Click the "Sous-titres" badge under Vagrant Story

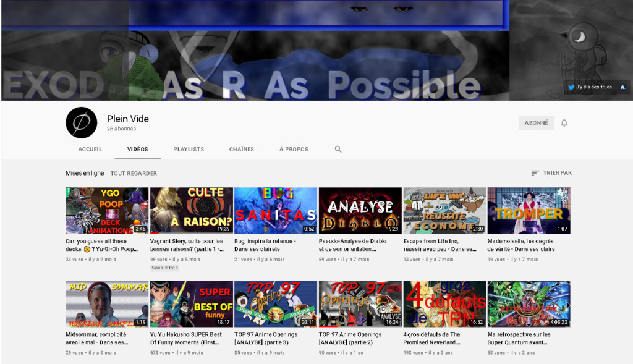pos(164,268)
